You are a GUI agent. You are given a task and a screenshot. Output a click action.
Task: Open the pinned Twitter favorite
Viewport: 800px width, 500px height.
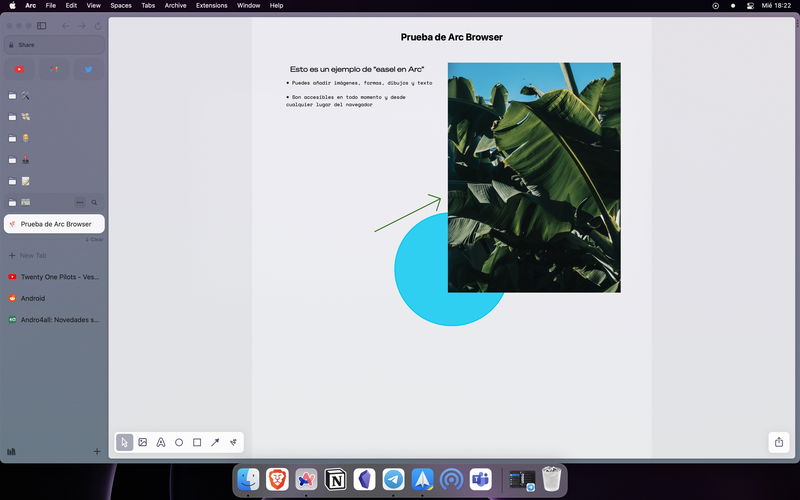click(x=88, y=69)
